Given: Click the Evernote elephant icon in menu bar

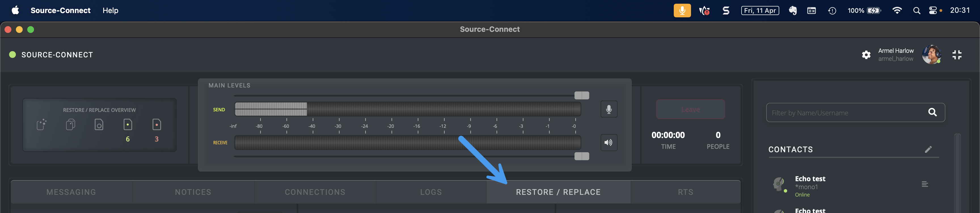Looking at the screenshot, I should pyautogui.click(x=793, y=11).
